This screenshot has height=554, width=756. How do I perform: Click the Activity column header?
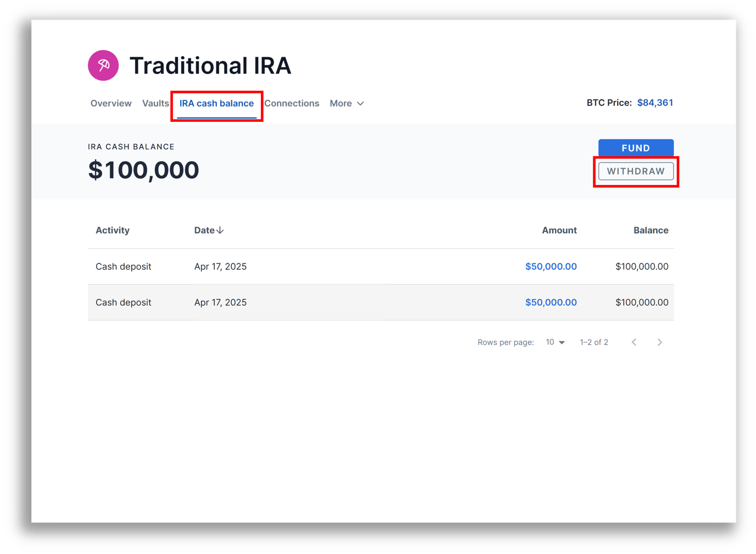113,231
